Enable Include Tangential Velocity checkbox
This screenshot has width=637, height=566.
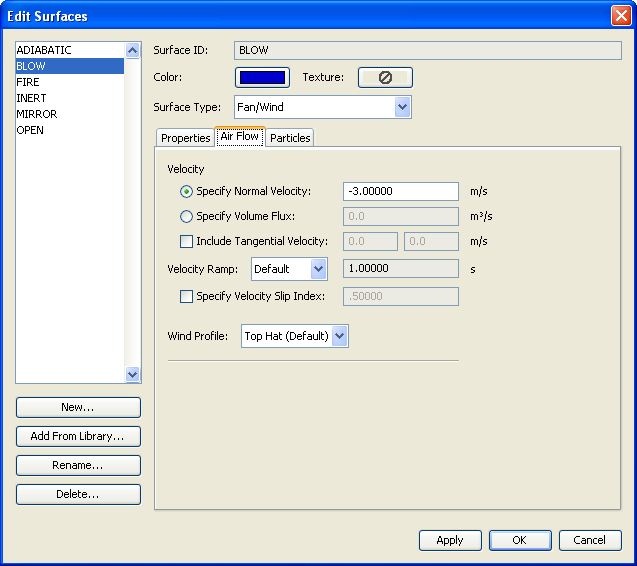(186, 241)
